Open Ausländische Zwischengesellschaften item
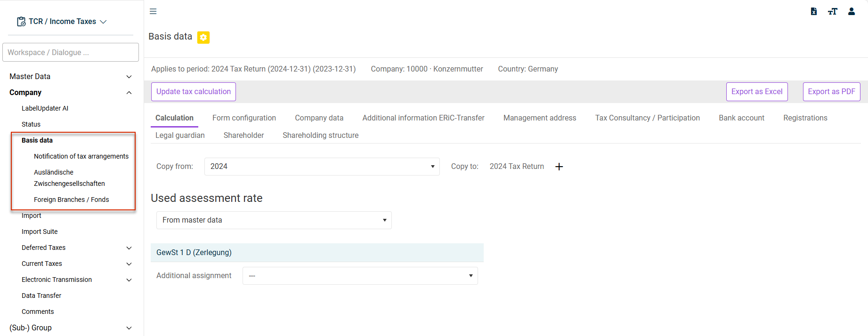 pos(69,178)
